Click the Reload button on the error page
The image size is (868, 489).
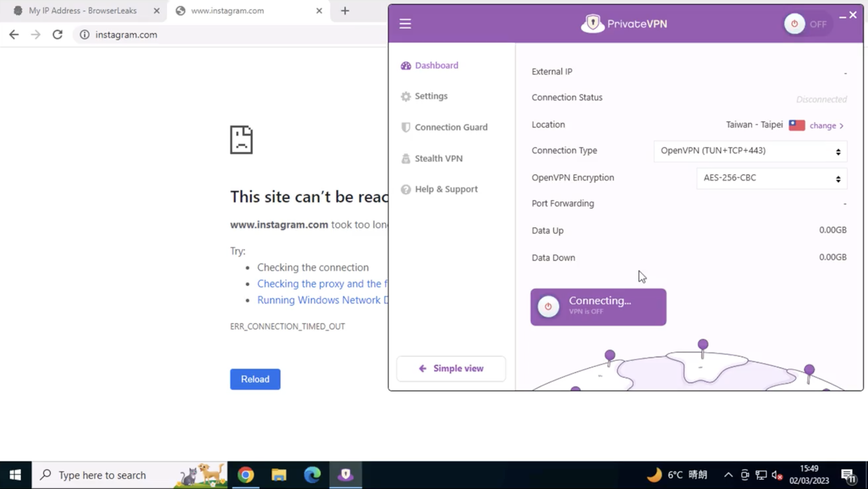(x=255, y=379)
